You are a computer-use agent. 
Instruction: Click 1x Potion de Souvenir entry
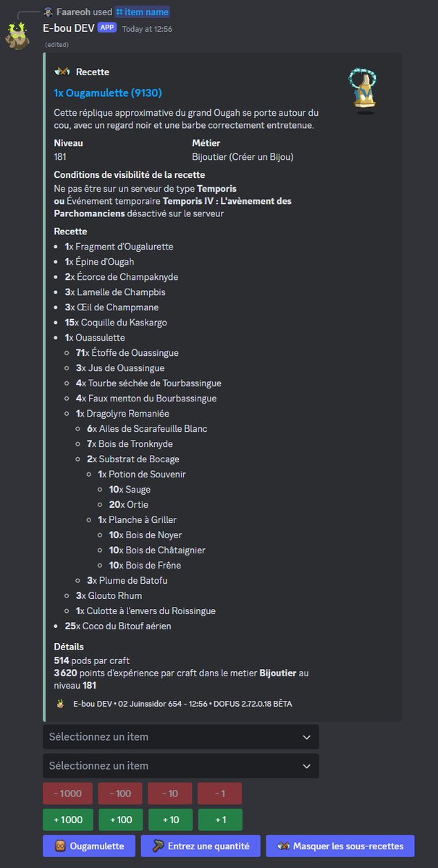tap(142, 475)
